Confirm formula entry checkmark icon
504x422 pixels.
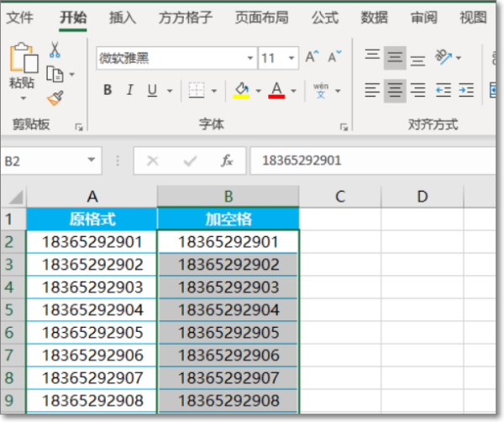[x=190, y=161]
